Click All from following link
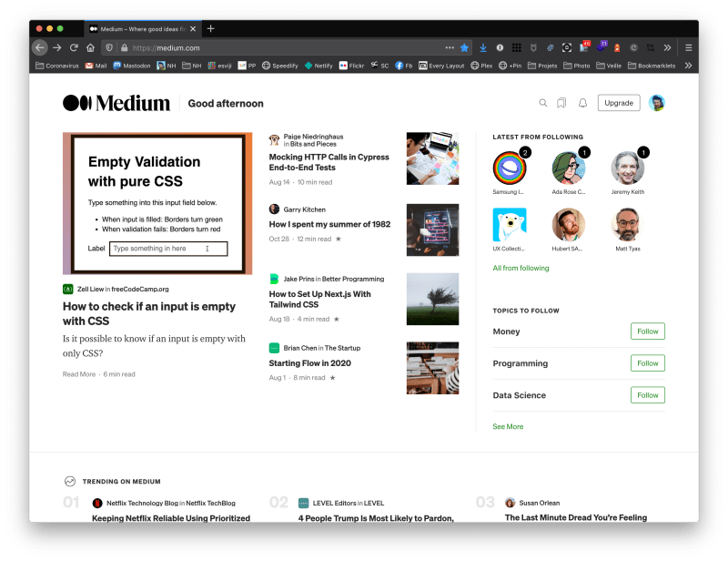The height and width of the screenshot is (561, 728). point(521,268)
